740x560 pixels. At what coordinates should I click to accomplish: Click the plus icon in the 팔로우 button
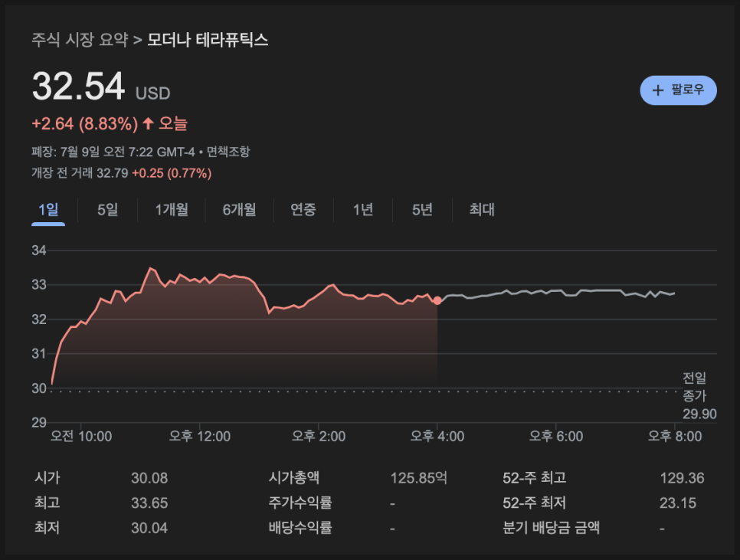pos(657,90)
